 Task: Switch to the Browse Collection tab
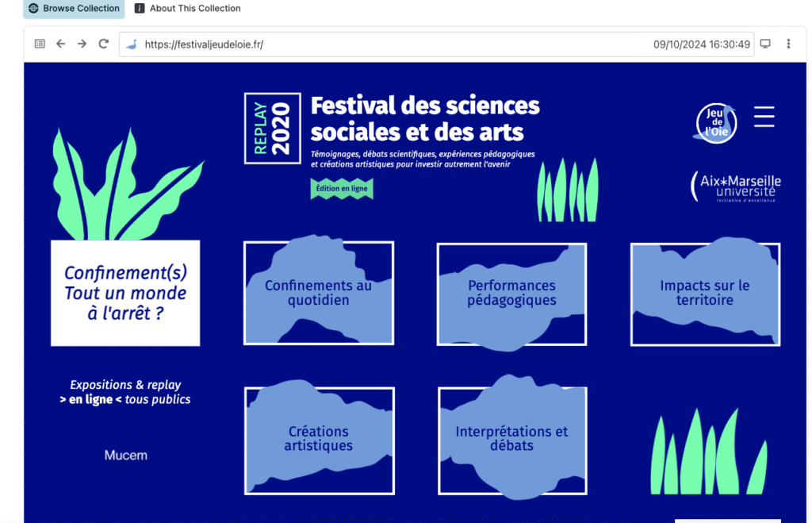point(74,9)
